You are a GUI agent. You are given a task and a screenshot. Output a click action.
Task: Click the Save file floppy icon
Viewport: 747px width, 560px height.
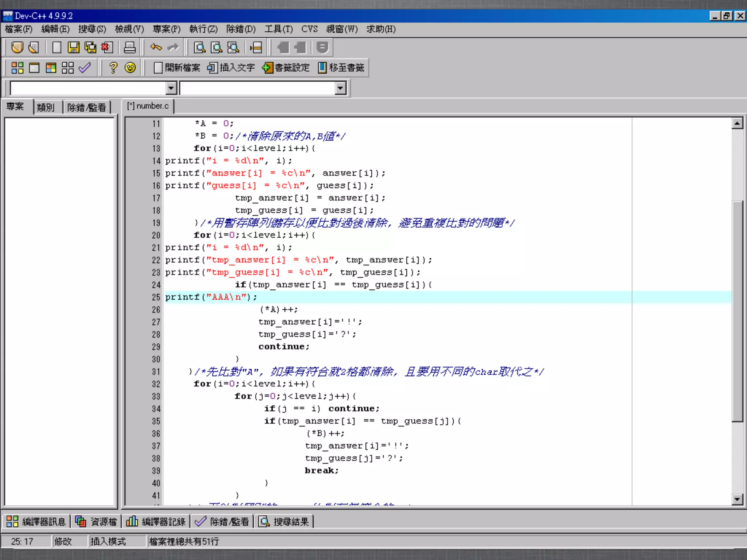click(73, 47)
